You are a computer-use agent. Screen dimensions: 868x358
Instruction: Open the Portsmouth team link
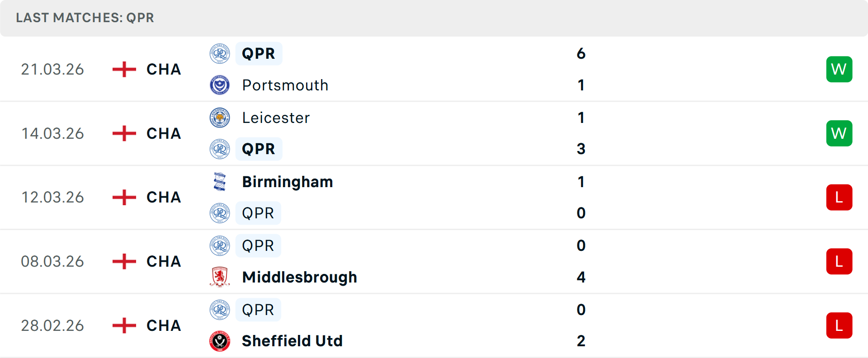(x=285, y=85)
